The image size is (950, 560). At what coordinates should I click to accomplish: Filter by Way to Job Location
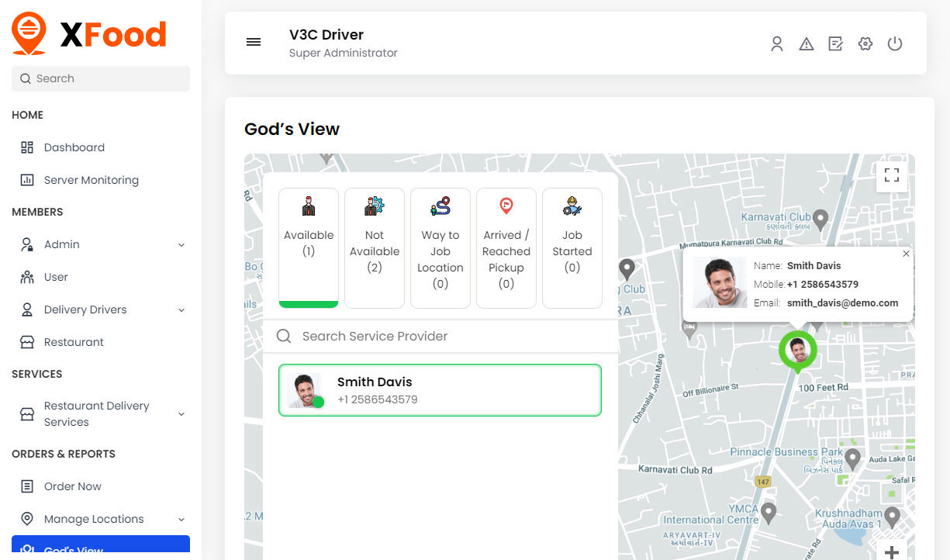(x=440, y=247)
